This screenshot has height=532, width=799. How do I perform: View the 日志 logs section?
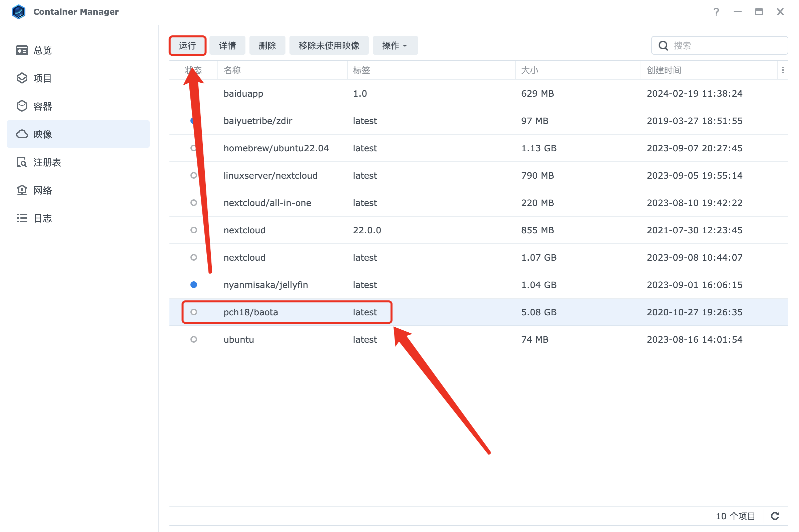[x=78, y=218]
